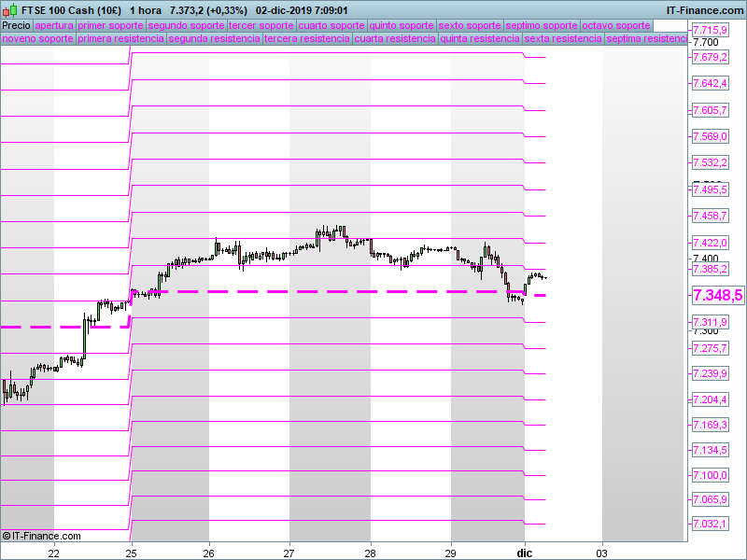Select the 7.495,5 price level label
This screenshot has height=560, width=747.
(710, 190)
